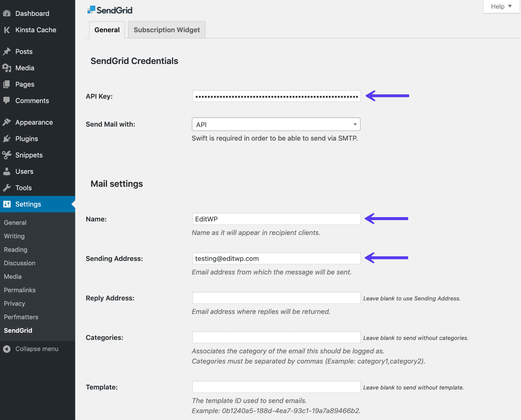Screen dimensions: 521x420
Task: Click the Collapse menu arrow icon
Action: [x=7, y=349]
